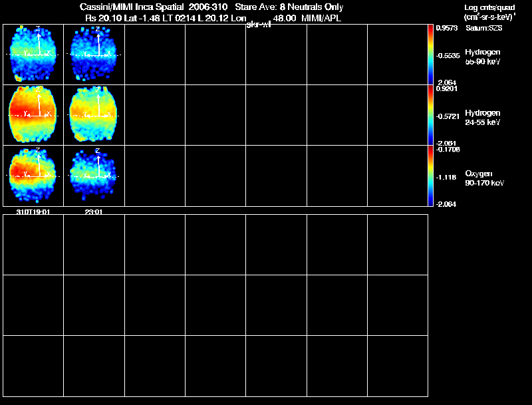Click the color bar value '0.9201'
This screenshot has width=532, height=405.
[446, 89]
